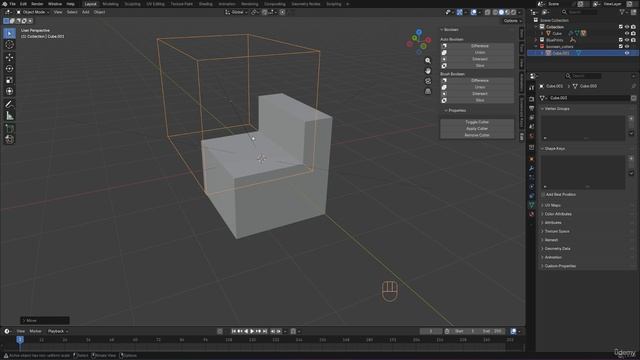Click the Toggle Cutter button
This screenshot has width=640, height=360.
tap(477, 122)
